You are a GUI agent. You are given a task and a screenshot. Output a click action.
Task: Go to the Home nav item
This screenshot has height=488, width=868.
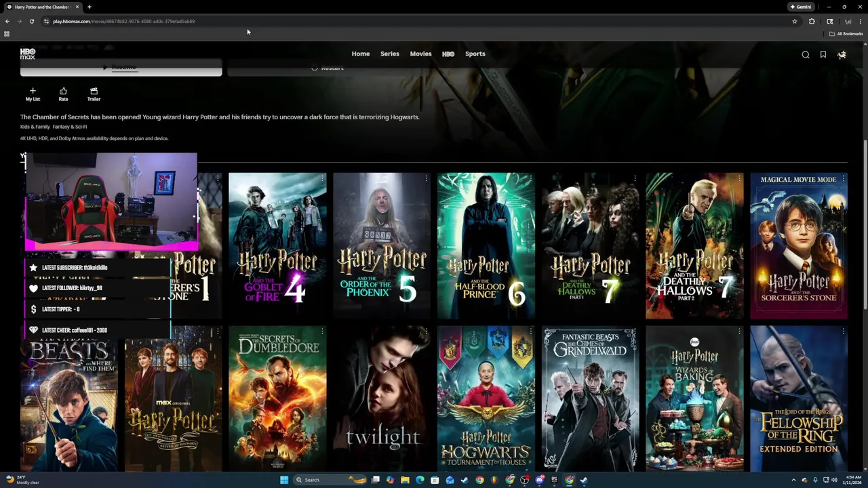[361, 54]
